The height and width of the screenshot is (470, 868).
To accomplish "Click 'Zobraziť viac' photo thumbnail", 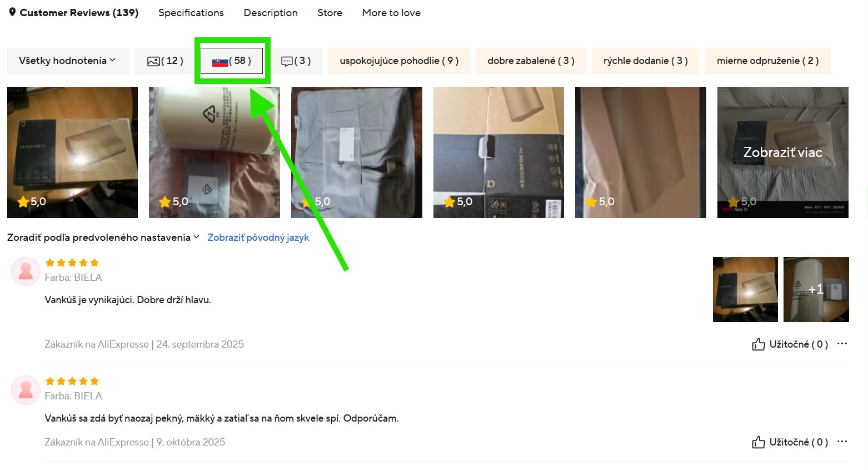I will (782, 152).
